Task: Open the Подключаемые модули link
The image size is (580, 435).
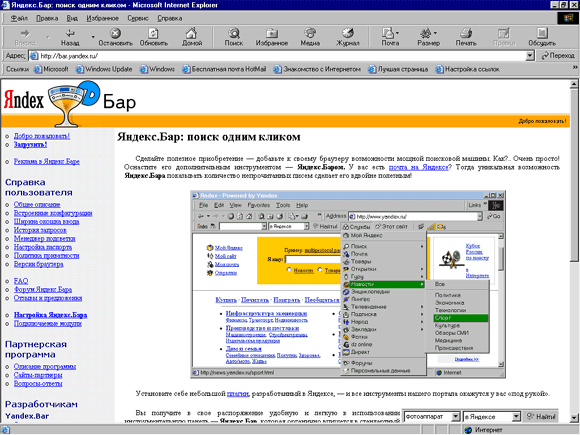Action: 48,324
